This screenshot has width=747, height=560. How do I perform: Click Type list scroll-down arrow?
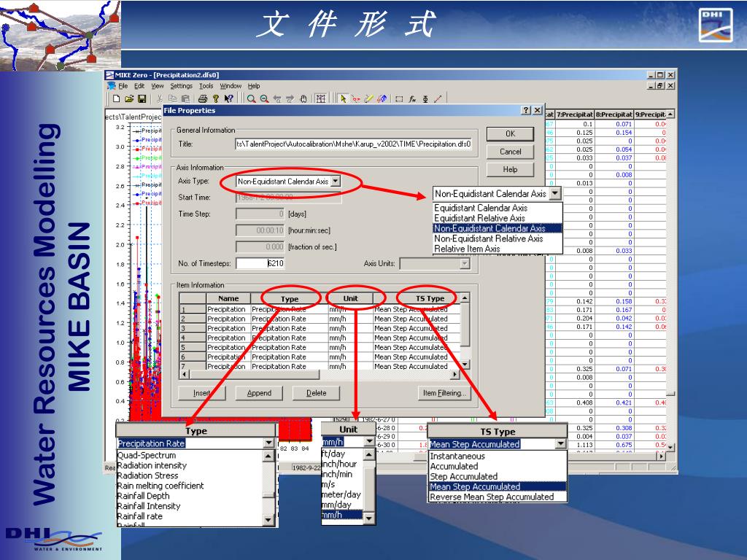(x=268, y=520)
